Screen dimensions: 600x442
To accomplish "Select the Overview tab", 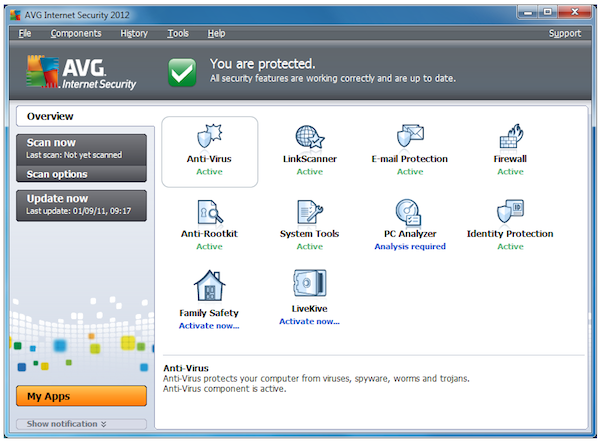I will click(85, 116).
